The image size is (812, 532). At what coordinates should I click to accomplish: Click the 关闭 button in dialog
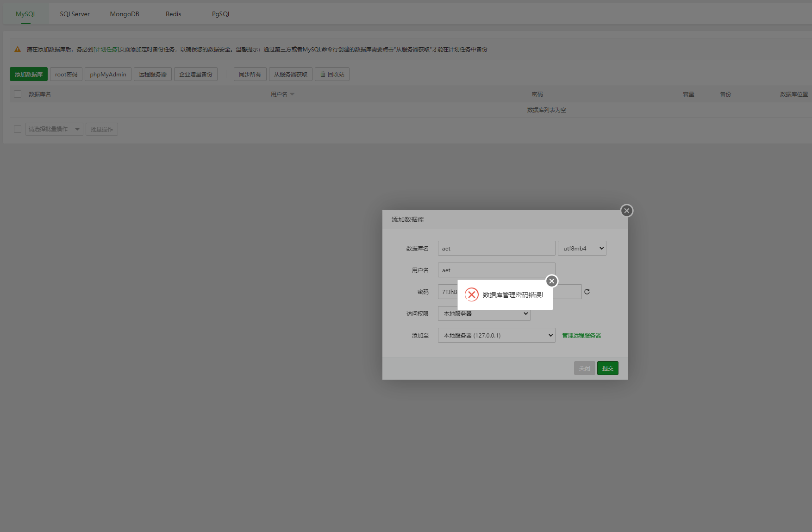coord(585,368)
